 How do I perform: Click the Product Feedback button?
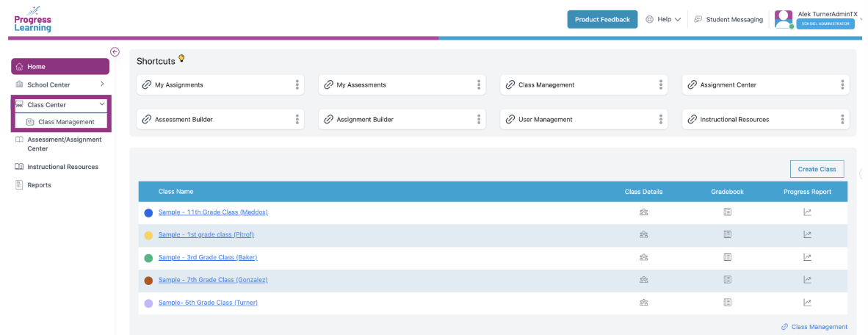pyautogui.click(x=602, y=19)
